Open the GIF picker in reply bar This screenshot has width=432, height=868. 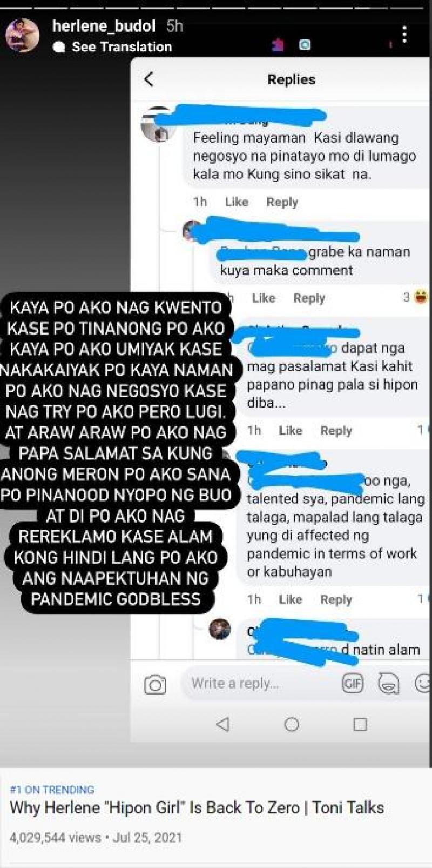pyautogui.click(x=353, y=684)
